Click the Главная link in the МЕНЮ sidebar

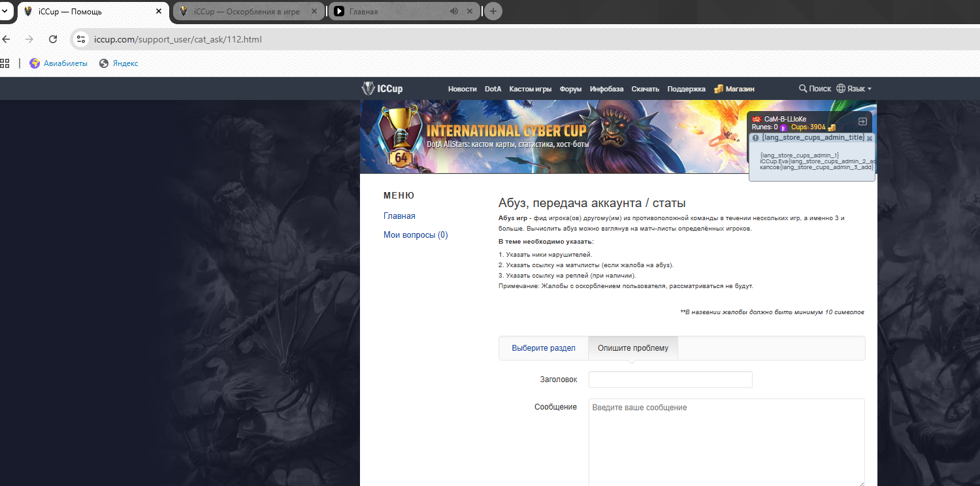point(399,216)
